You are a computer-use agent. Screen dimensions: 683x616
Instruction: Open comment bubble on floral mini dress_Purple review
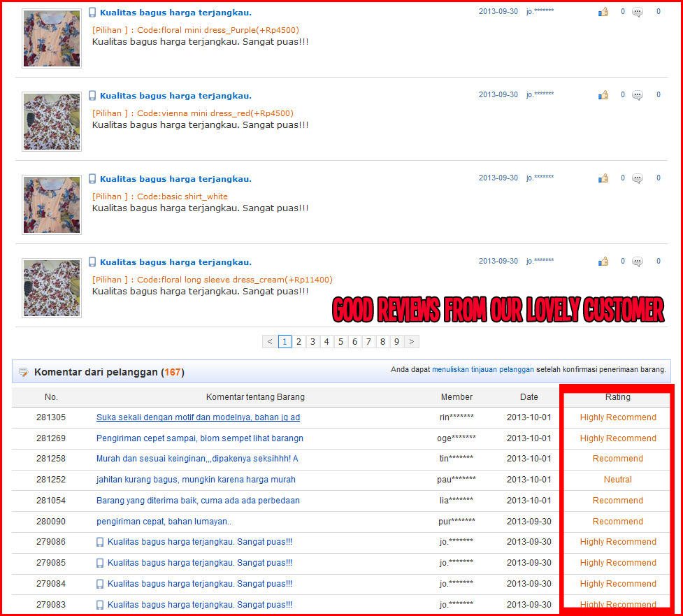point(638,12)
